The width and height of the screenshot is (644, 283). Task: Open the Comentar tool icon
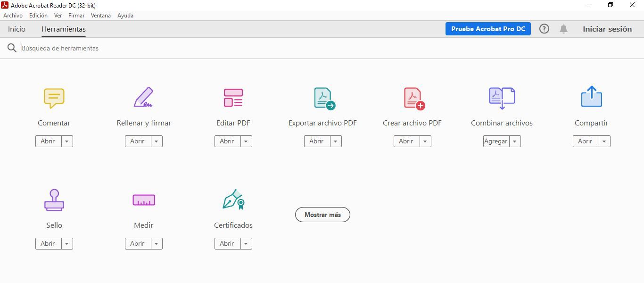[54, 98]
